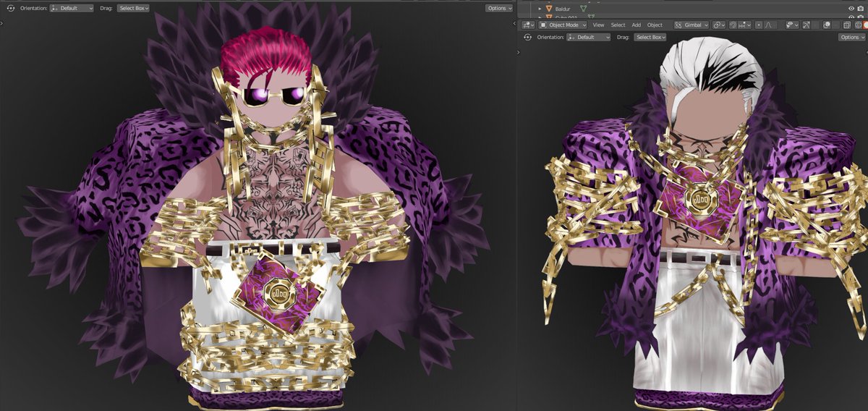Open Drag Select Box dropdown in right viewport
The image size is (868, 411).
coord(650,37)
